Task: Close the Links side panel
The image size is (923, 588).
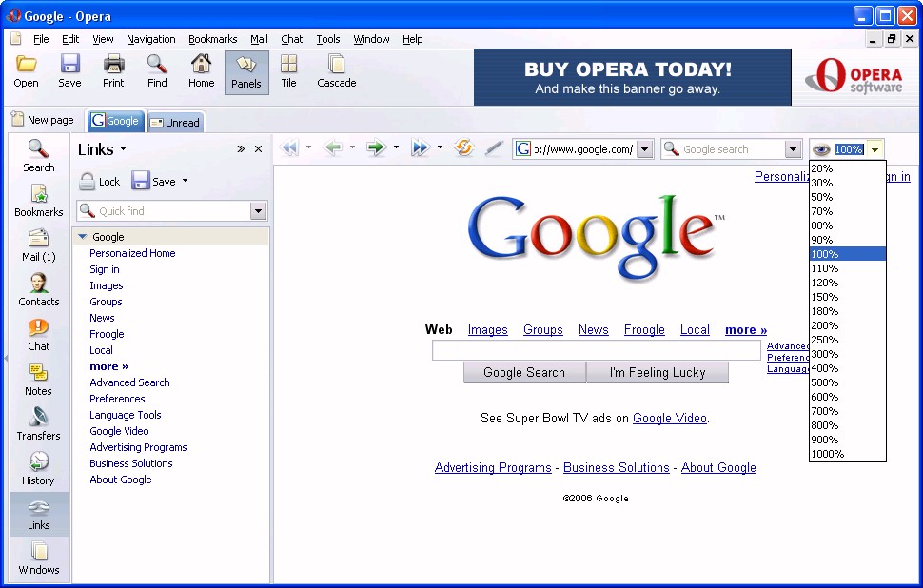Action: tap(258, 149)
